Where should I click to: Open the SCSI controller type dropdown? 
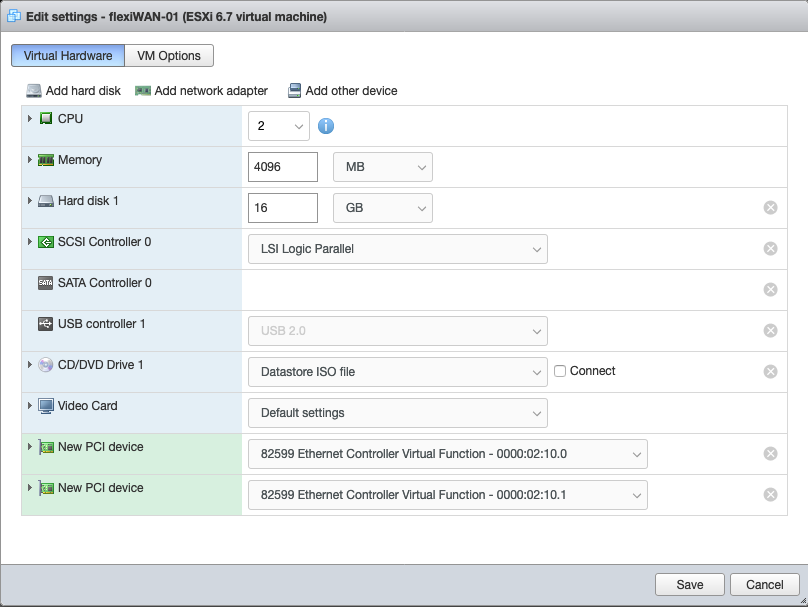[x=397, y=249]
